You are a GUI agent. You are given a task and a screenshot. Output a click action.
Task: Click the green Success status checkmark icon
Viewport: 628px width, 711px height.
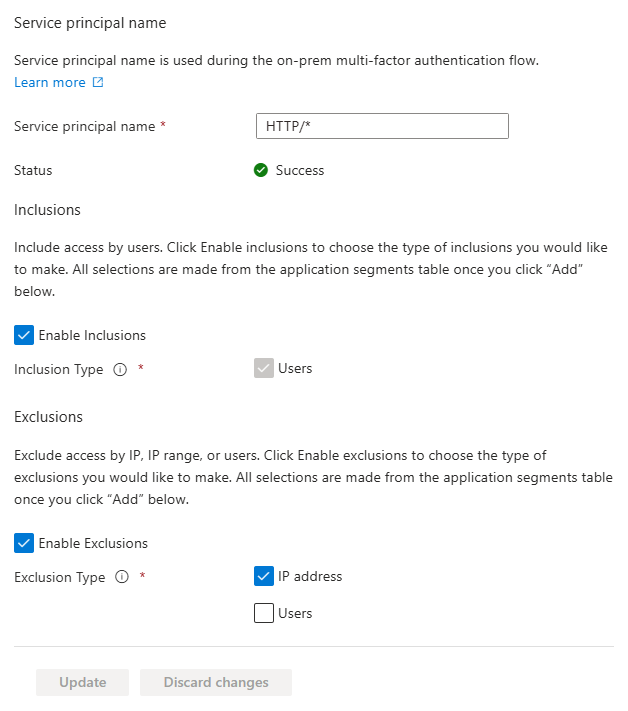(x=261, y=170)
